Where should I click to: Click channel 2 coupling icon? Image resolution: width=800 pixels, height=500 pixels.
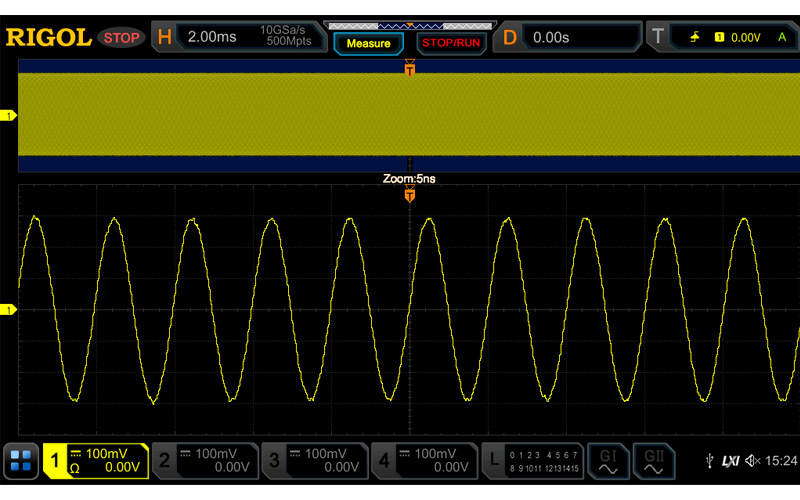tap(185, 454)
